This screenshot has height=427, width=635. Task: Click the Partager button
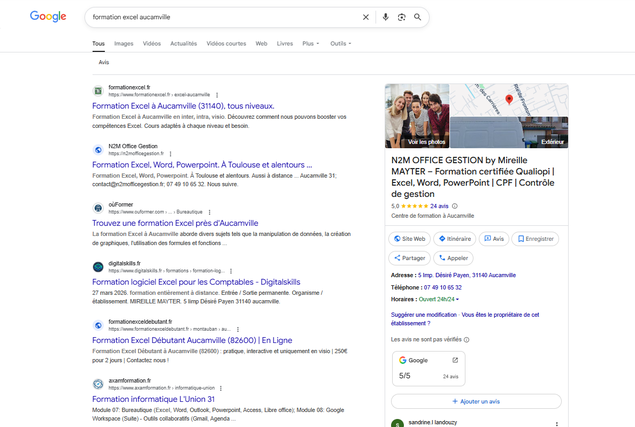tap(409, 258)
